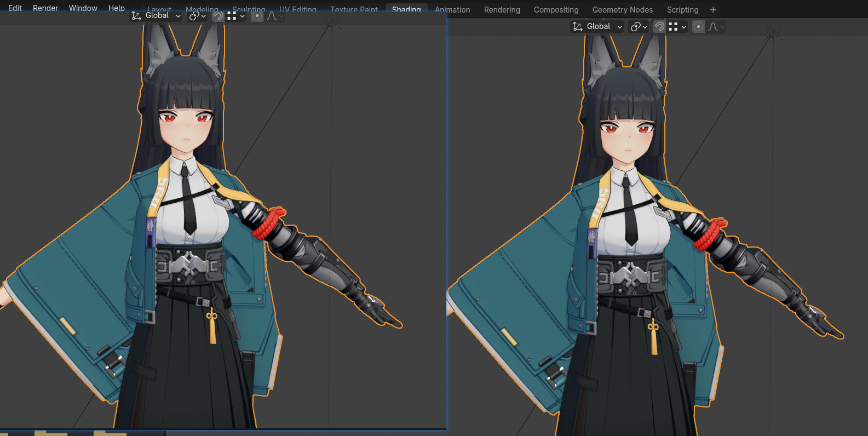Switch to the Geometry Nodes workspace tab
868x436 pixels.
622,10
